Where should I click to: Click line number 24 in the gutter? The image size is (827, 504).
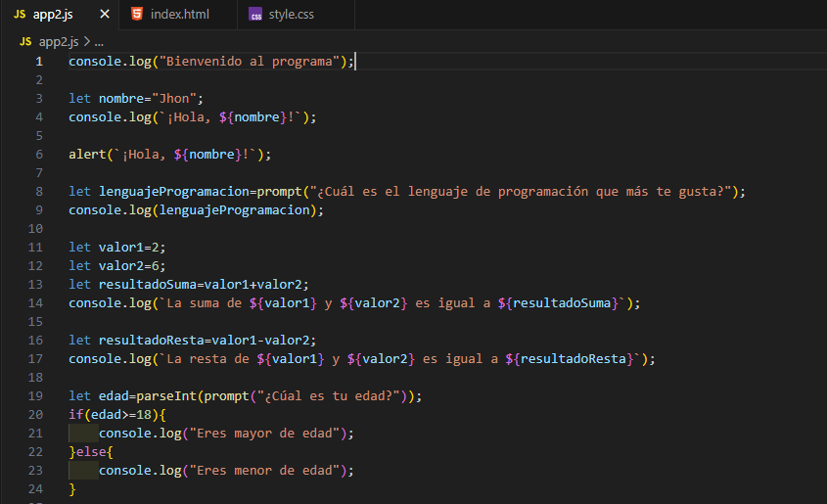[x=35, y=489]
